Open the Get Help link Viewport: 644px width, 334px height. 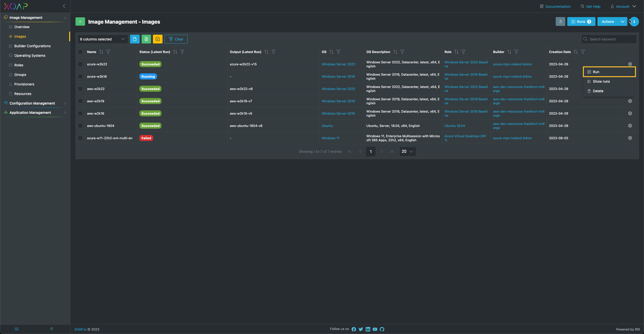click(x=590, y=7)
